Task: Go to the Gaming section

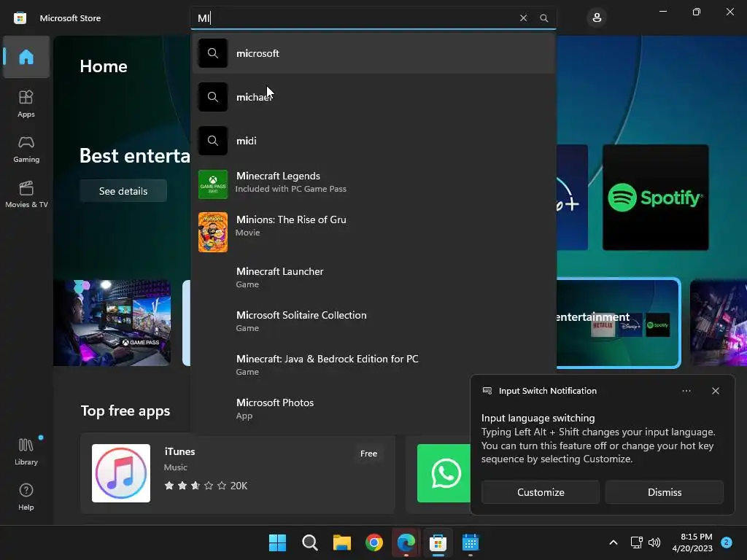Action: 26,149
